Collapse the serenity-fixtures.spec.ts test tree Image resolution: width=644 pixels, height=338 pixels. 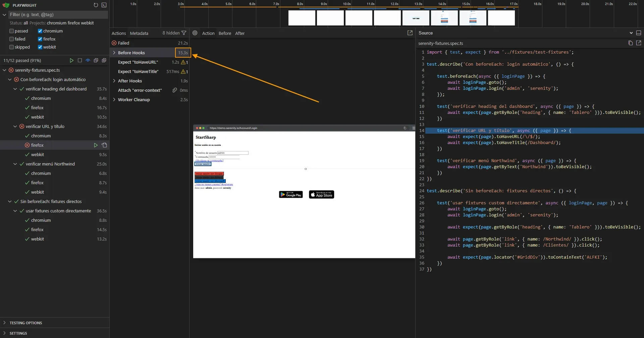(x=5, y=70)
